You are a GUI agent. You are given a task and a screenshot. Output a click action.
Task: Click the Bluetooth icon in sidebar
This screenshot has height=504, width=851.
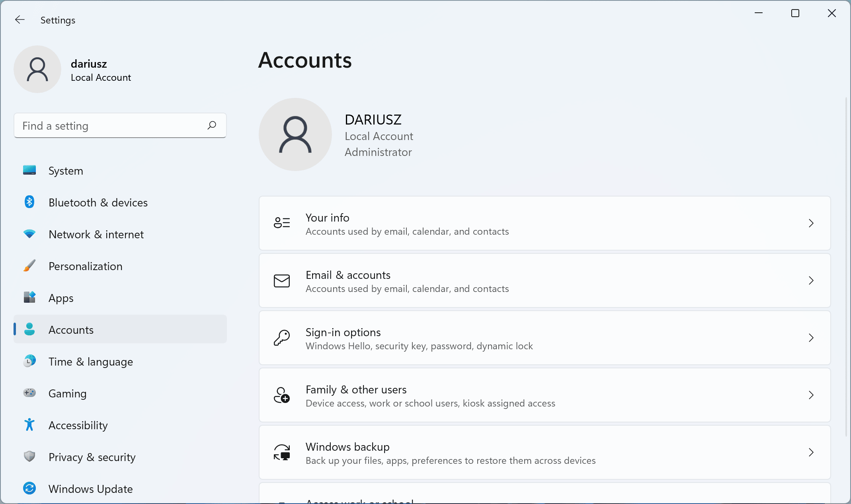[29, 202]
